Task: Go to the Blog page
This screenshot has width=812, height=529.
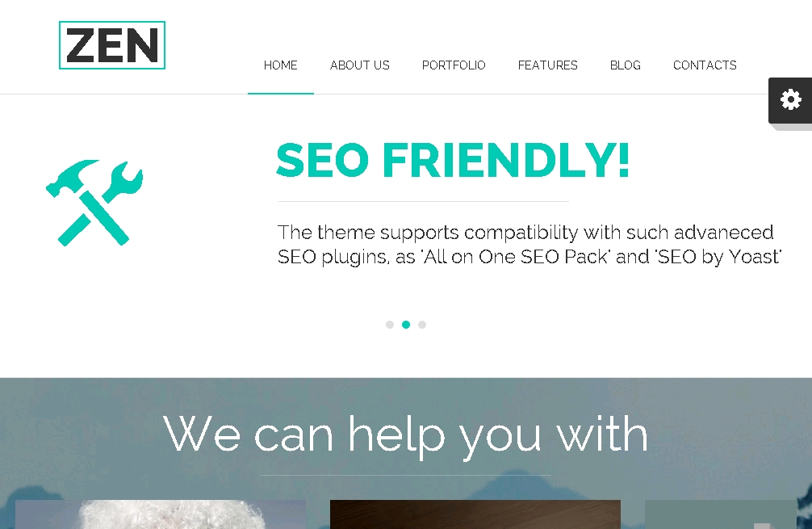Action: pyautogui.click(x=626, y=65)
